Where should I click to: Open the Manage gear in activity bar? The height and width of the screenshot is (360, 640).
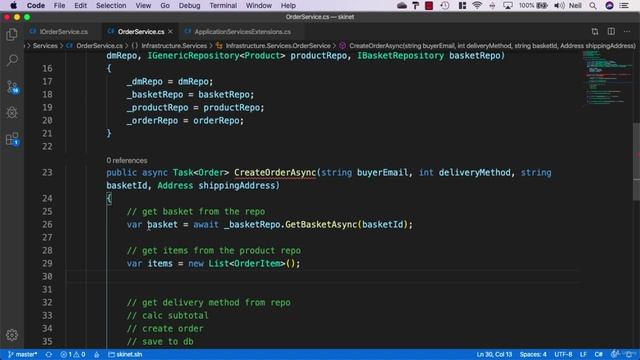tap(12, 335)
